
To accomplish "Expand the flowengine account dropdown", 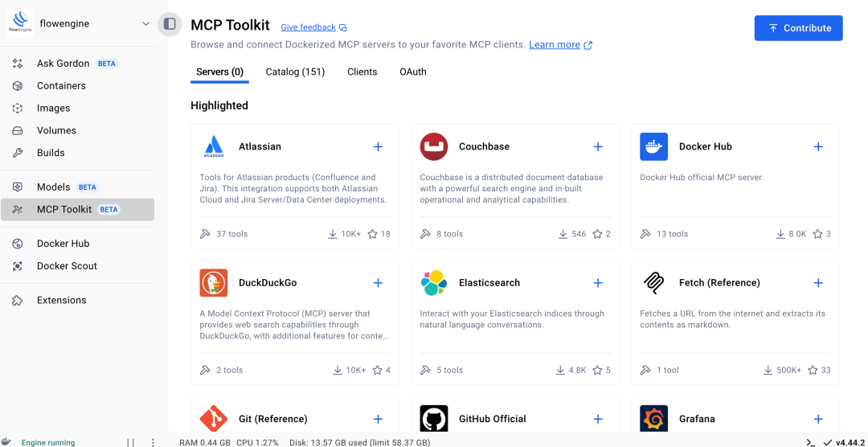I will 145,24.
